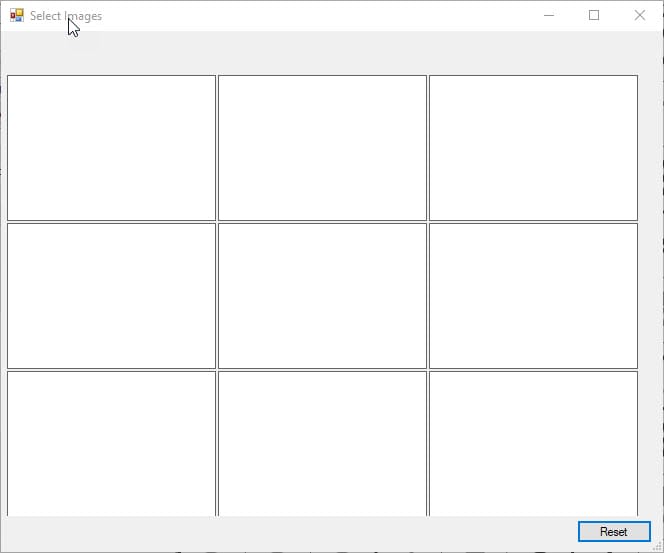Close the Select Images window
This screenshot has width=664, height=553.
tap(640, 16)
